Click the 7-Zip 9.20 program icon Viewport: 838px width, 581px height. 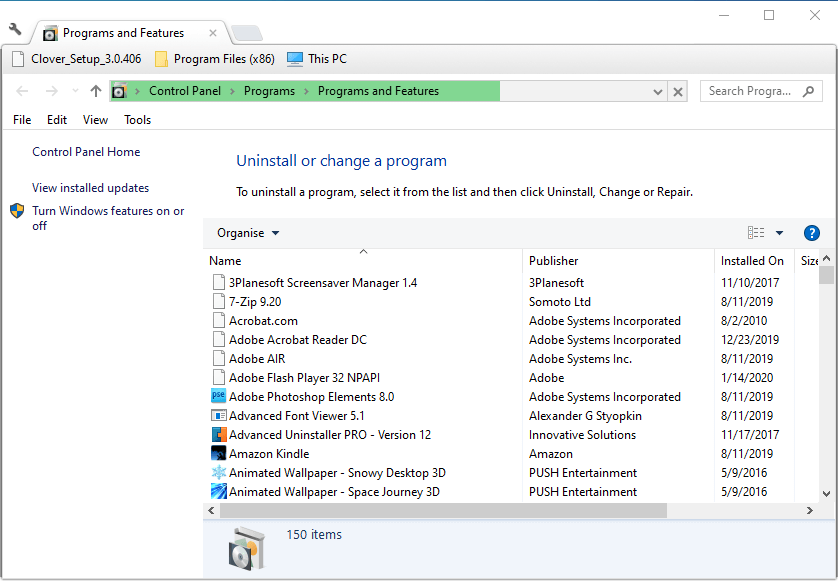point(218,301)
